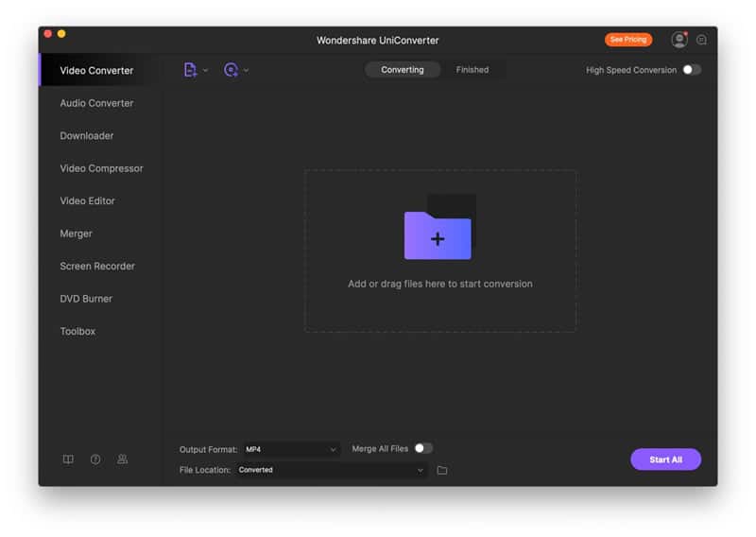The width and height of the screenshot is (756, 537).
Task: Click 'Add or drag files here' text
Action: [440, 285]
